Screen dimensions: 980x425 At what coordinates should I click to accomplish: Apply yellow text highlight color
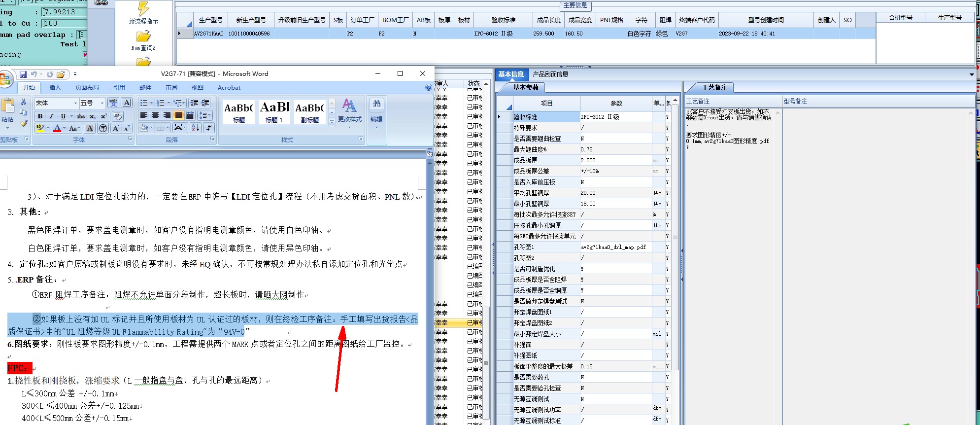click(39, 128)
